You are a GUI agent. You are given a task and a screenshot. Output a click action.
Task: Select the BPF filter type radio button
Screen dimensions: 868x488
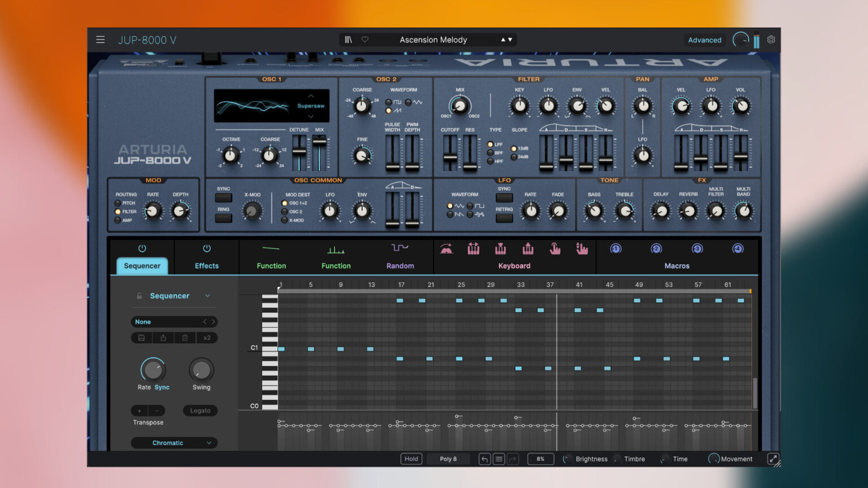click(x=491, y=151)
